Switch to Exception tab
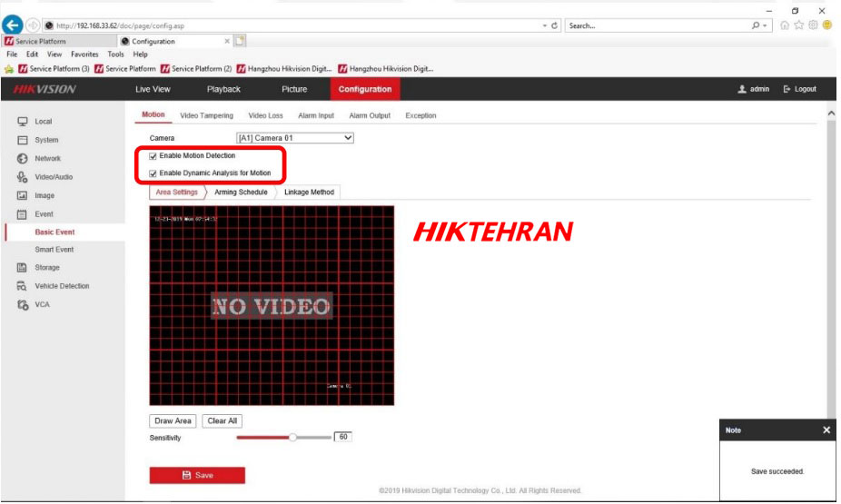The height and width of the screenshot is (504, 841). pos(421,115)
